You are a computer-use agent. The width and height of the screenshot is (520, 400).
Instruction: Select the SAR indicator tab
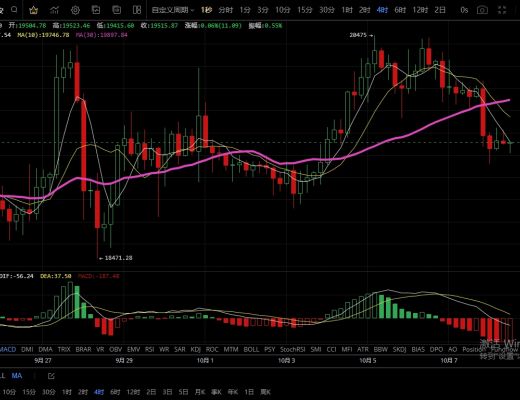(180, 349)
